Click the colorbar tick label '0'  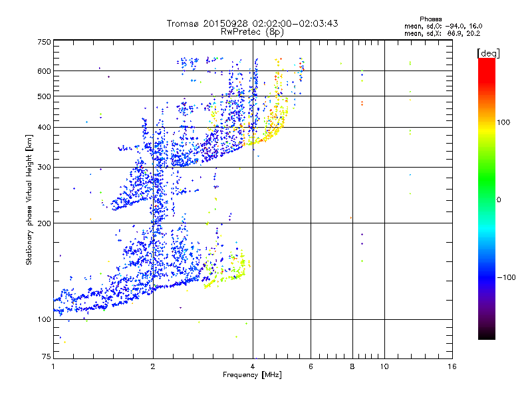(499, 200)
